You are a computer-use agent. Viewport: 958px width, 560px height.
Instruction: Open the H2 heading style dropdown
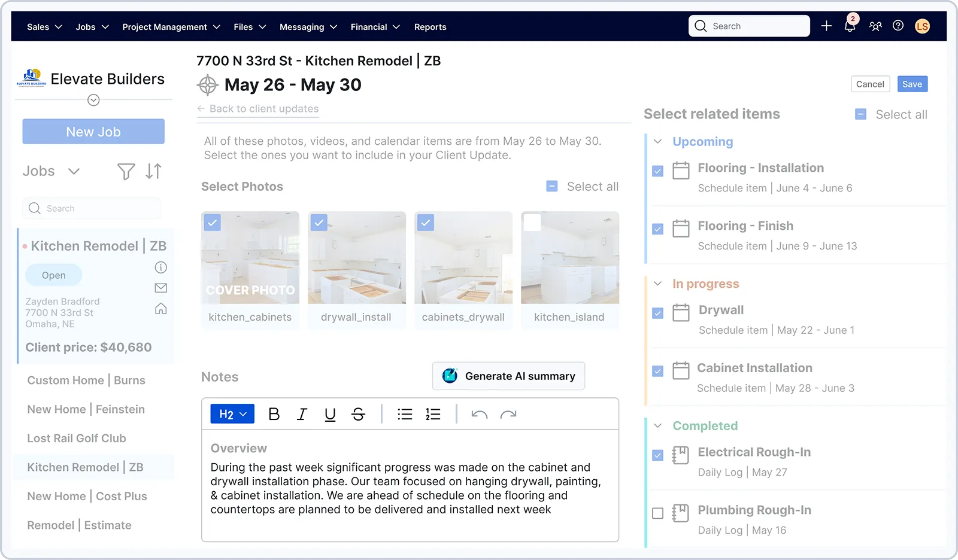(x=232, y=414)
